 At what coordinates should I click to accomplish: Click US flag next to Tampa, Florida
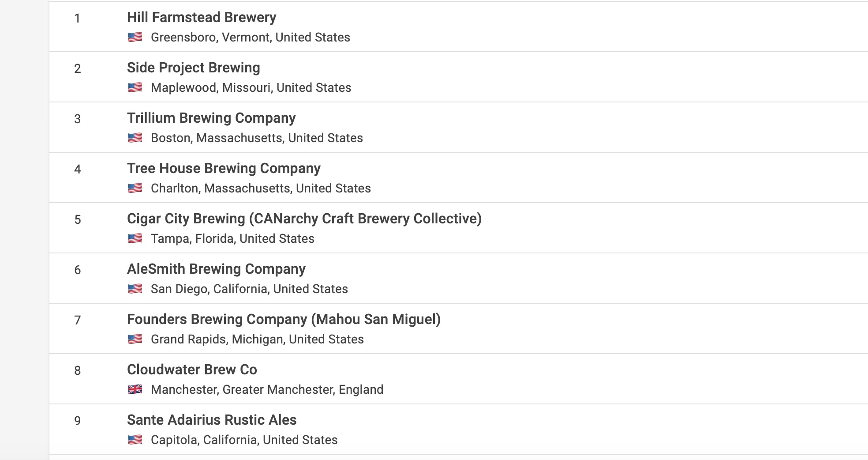pyautogui.click(x=135, y=238)
